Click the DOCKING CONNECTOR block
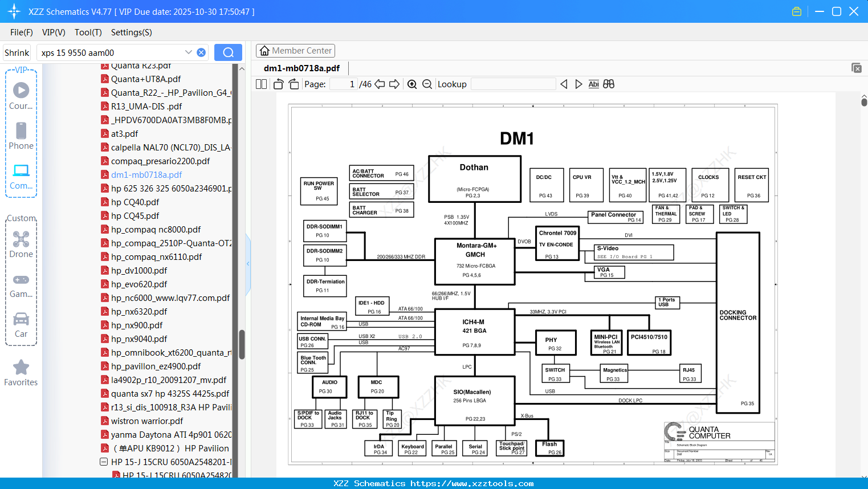 pyautogui.click(x=738, y=322)
